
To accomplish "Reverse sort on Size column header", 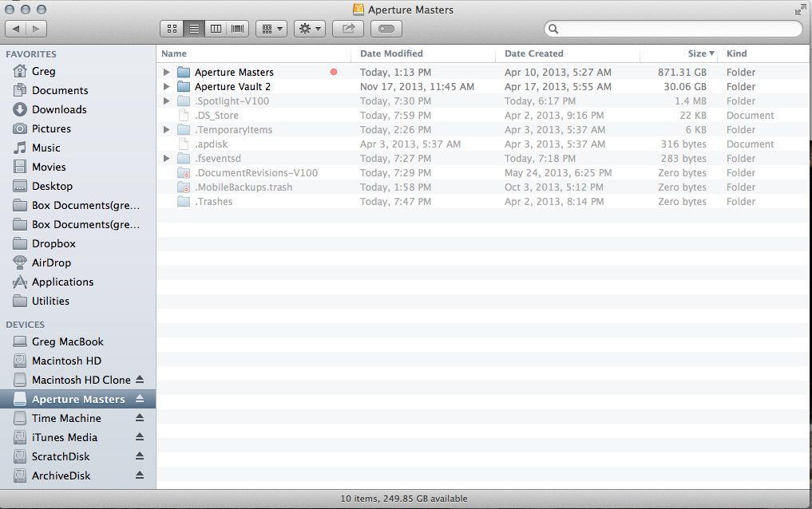I will click(679, 53).
